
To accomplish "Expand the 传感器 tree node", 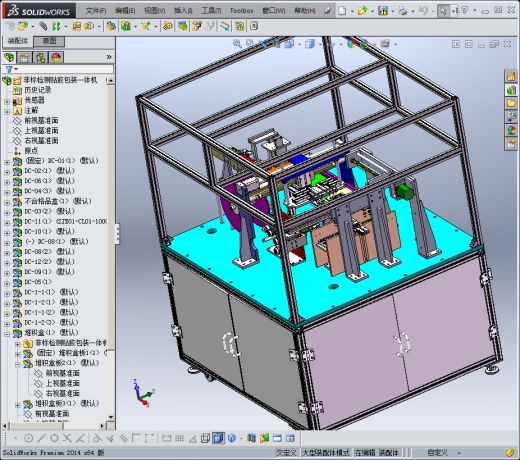I will [x=7, y=101].
